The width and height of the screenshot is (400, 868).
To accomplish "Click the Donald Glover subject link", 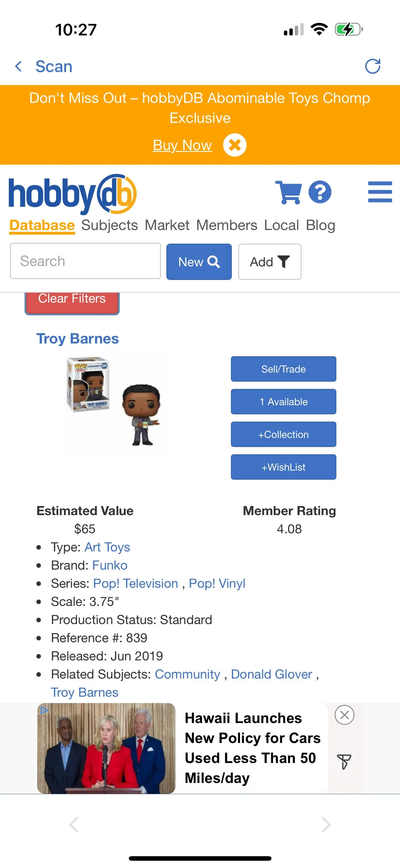I will coord(272,674).
